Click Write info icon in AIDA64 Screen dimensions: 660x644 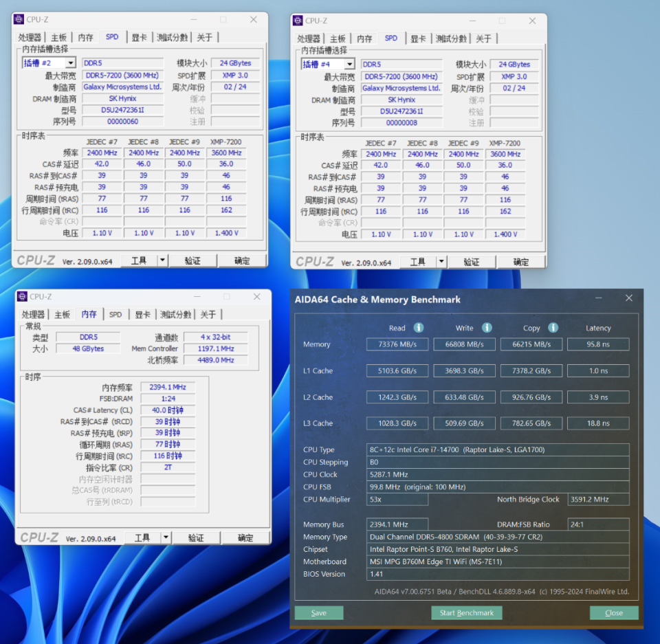(487, 327)
